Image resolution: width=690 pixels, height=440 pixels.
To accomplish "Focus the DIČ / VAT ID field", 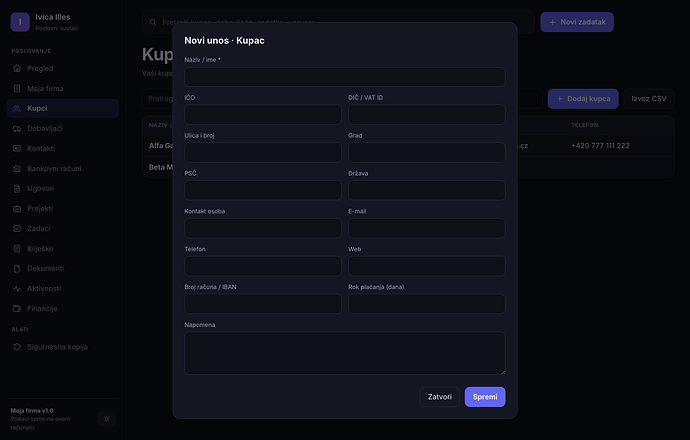I will tap(427, 114).
